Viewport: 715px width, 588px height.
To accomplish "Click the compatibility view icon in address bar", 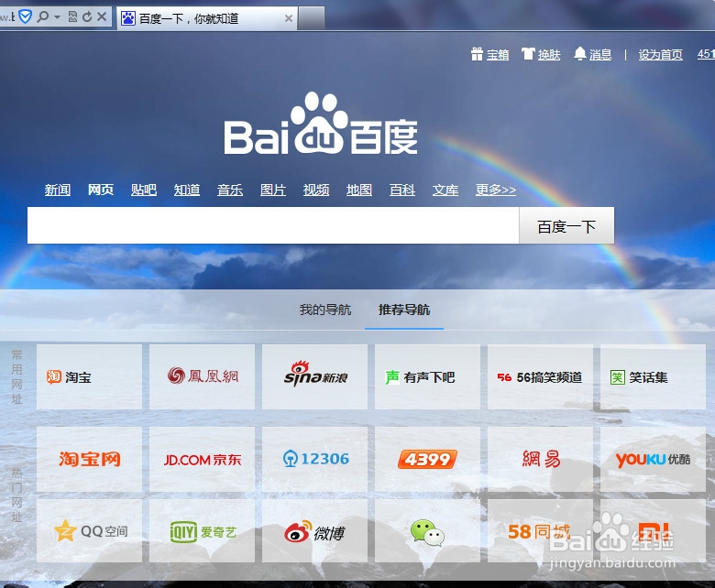I will click(x=72, y=17).
